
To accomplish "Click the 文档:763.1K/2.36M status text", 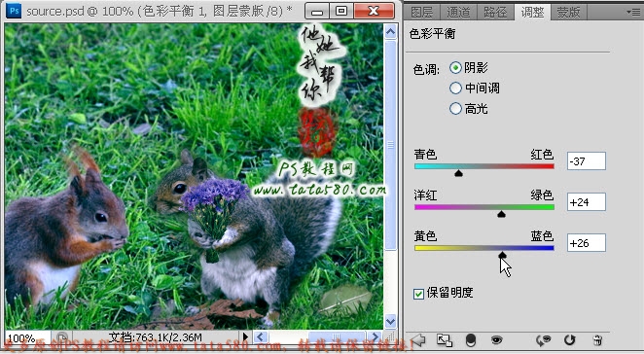I will [x=156, y=337].
